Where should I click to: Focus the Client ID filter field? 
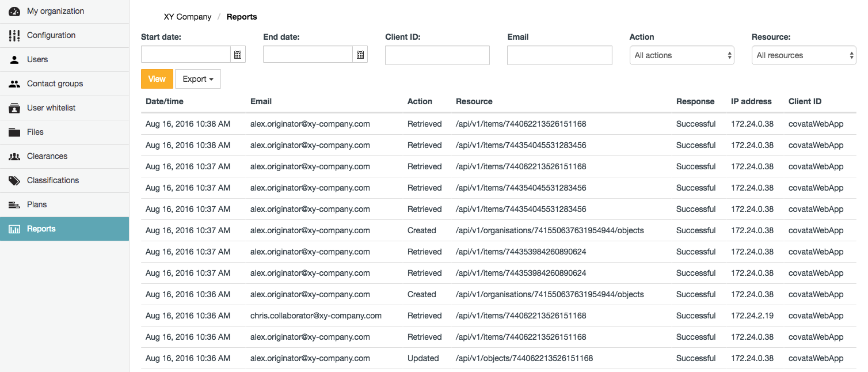[437, 55]
